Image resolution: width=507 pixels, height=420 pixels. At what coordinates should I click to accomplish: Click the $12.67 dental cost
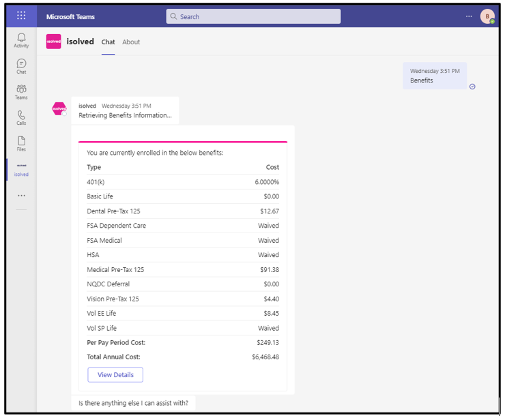[x=270, y=211]
